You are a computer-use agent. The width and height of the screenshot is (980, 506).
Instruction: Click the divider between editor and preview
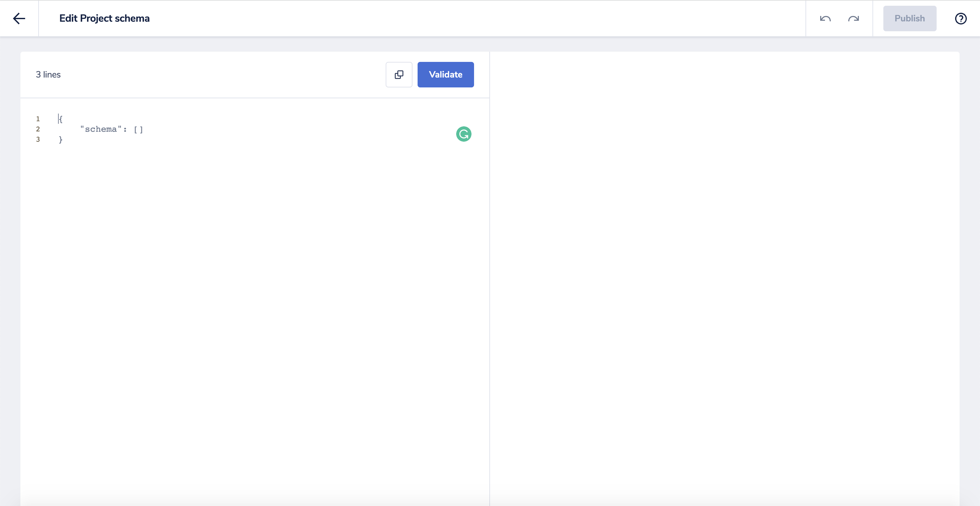pos(489,266)
